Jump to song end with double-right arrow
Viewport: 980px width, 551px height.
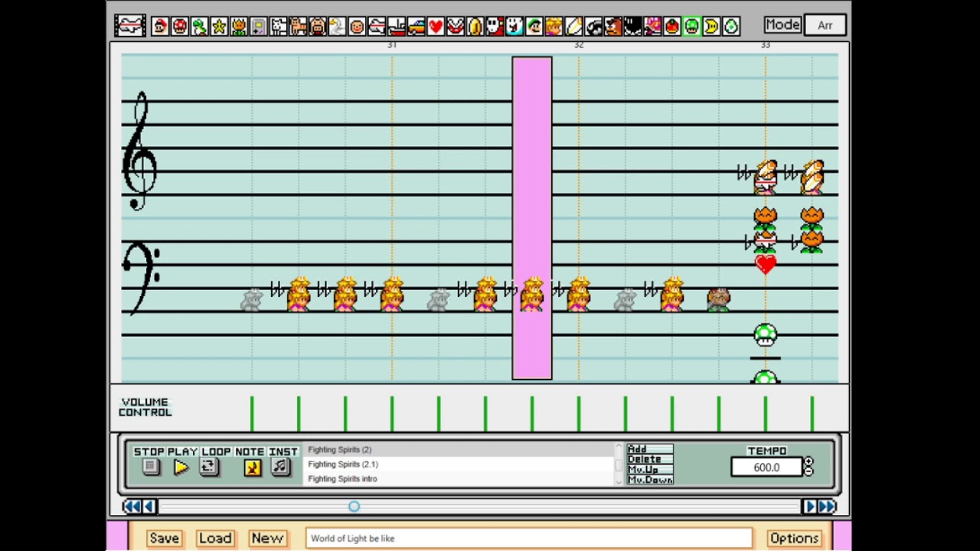[x=828, y=507]
